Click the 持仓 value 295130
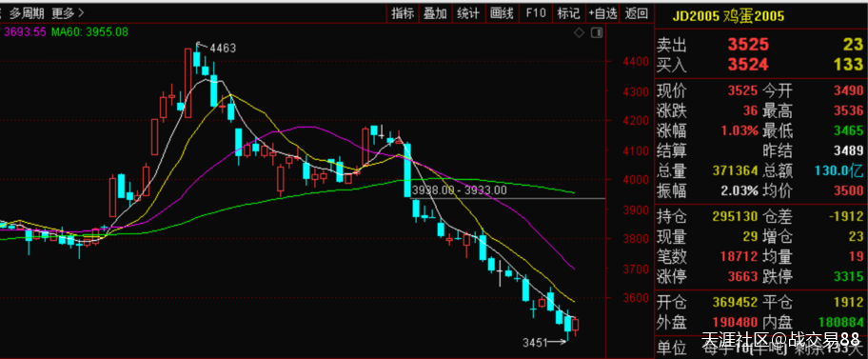This screenshot has height=359, width=868. coord(735,216)
